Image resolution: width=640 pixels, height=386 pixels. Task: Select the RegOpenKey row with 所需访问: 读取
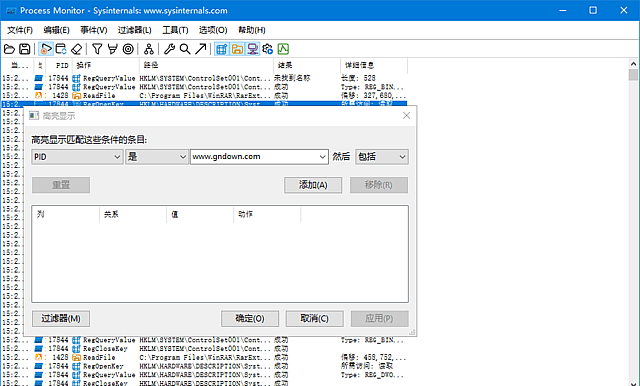[x=204, y=366]
